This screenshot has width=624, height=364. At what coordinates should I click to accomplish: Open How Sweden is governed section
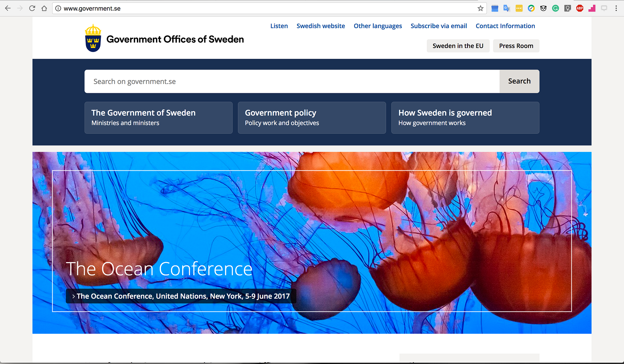[x=465, y=117]
